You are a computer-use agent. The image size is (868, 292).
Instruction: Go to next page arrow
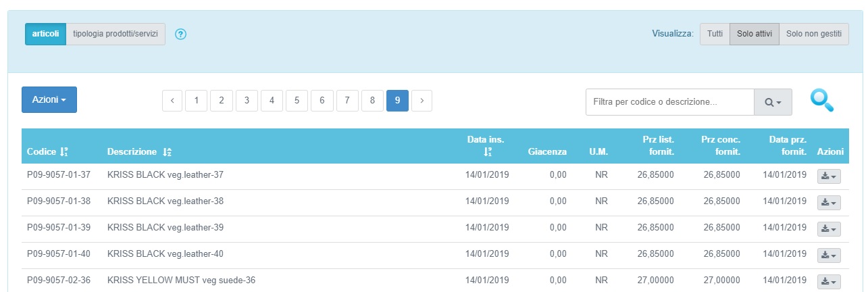(x=422, y=101)
